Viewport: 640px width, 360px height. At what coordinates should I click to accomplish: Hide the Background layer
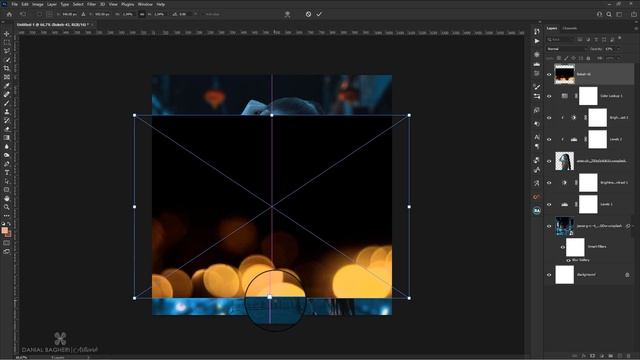[x=549, y=275]
